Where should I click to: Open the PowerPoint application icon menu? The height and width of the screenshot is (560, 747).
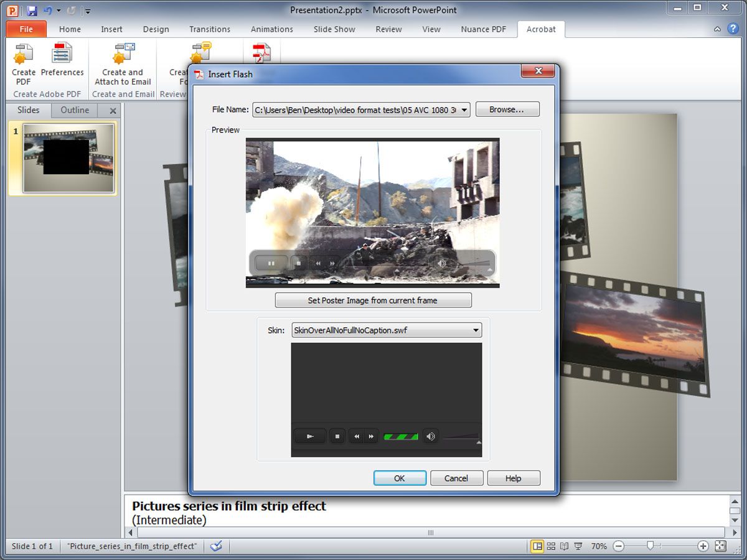12,11
